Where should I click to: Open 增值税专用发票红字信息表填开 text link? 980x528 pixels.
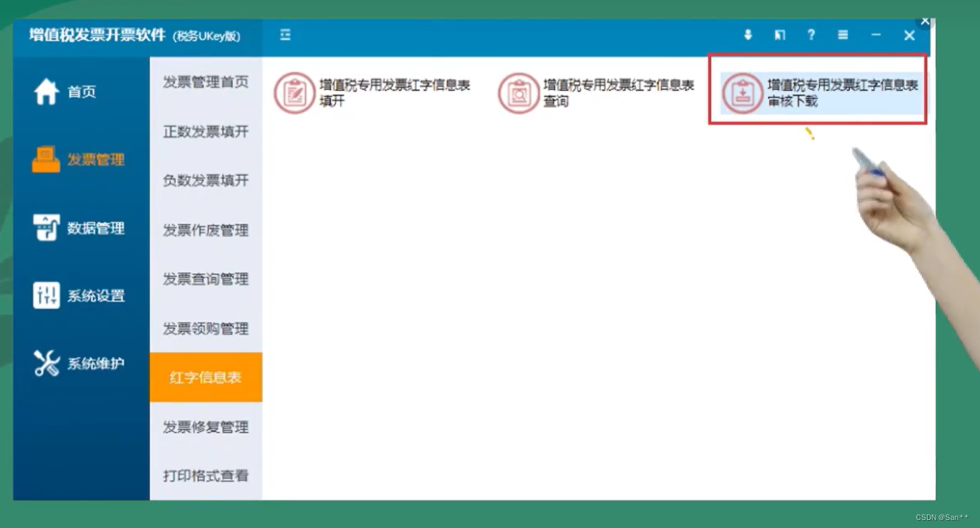[x=395, y=93]
